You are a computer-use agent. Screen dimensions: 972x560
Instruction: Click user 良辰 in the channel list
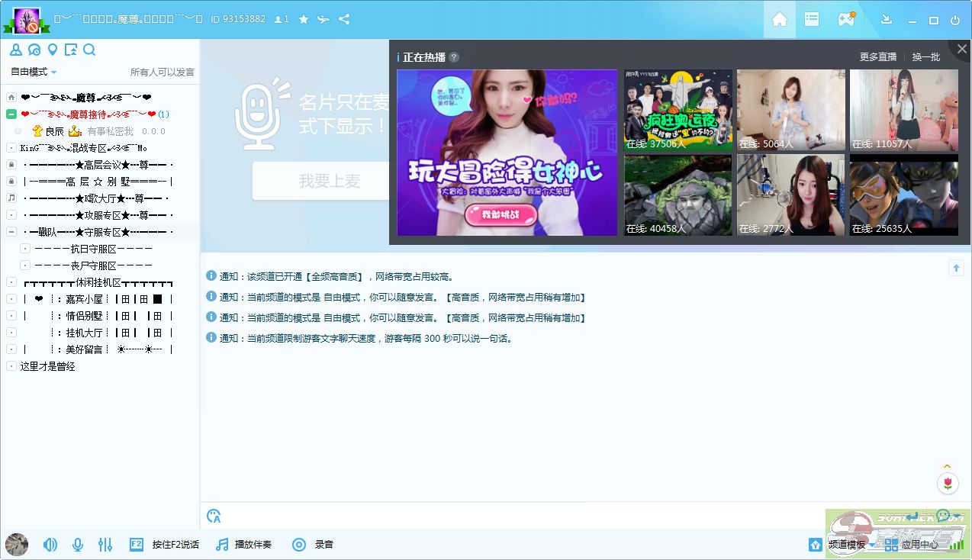(x=54, y=132)
